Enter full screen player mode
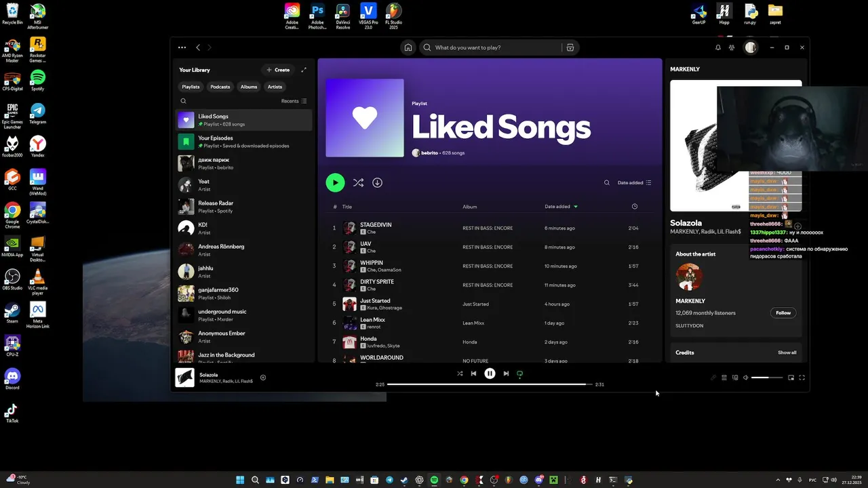 [x=802, y=378]
